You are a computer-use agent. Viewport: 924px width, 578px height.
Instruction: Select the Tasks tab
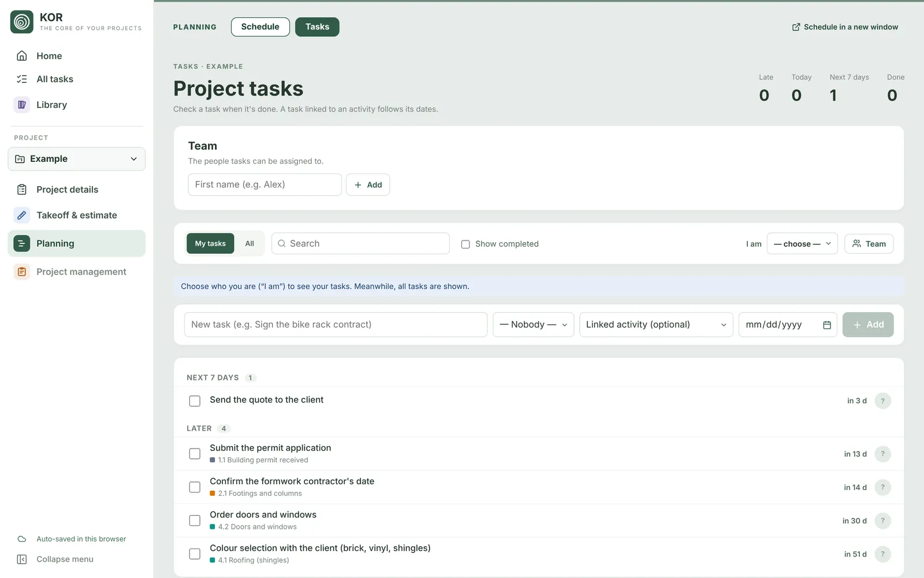[317, 27]
